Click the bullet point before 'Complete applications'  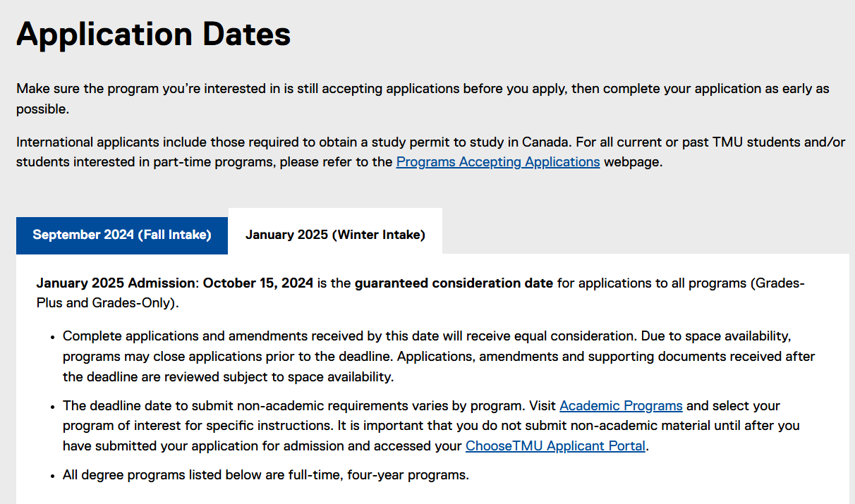[54, 337]
